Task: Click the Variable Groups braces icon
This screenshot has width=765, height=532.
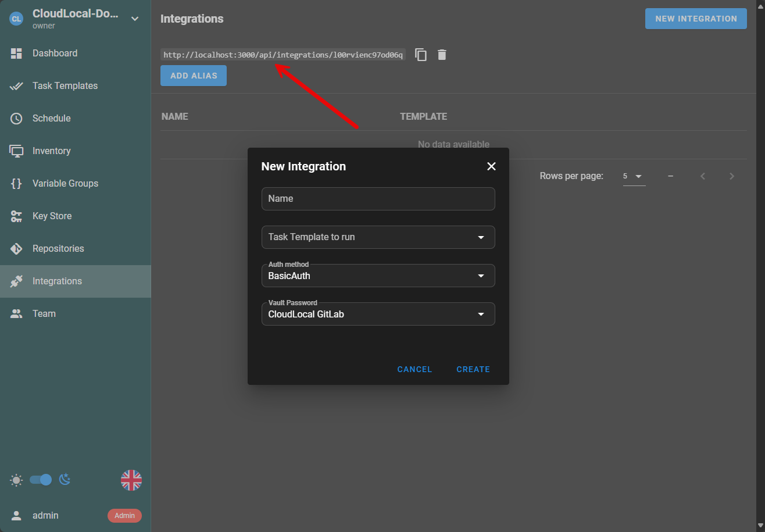Action: tap(16, 184)
